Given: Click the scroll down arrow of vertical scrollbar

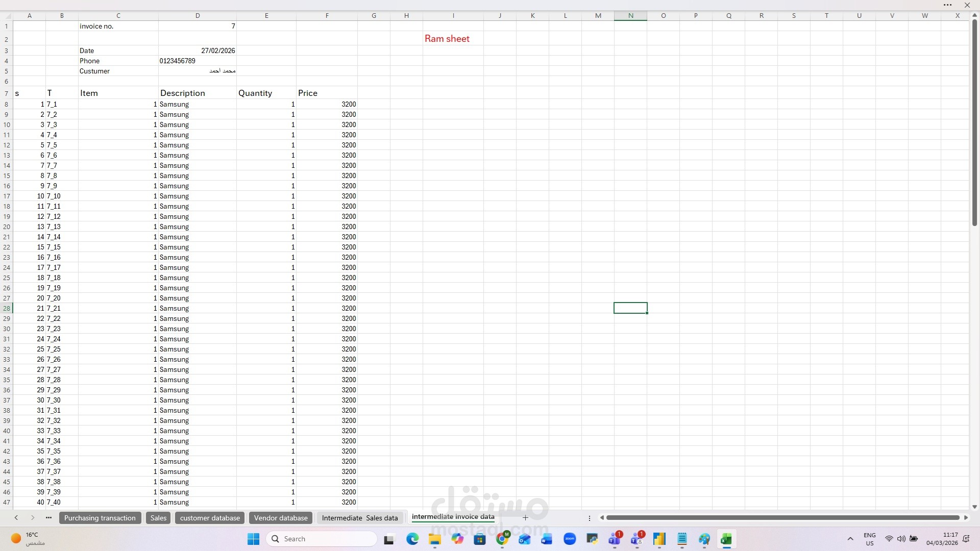Looking at the screenshot, I should (x=974, y=507).
